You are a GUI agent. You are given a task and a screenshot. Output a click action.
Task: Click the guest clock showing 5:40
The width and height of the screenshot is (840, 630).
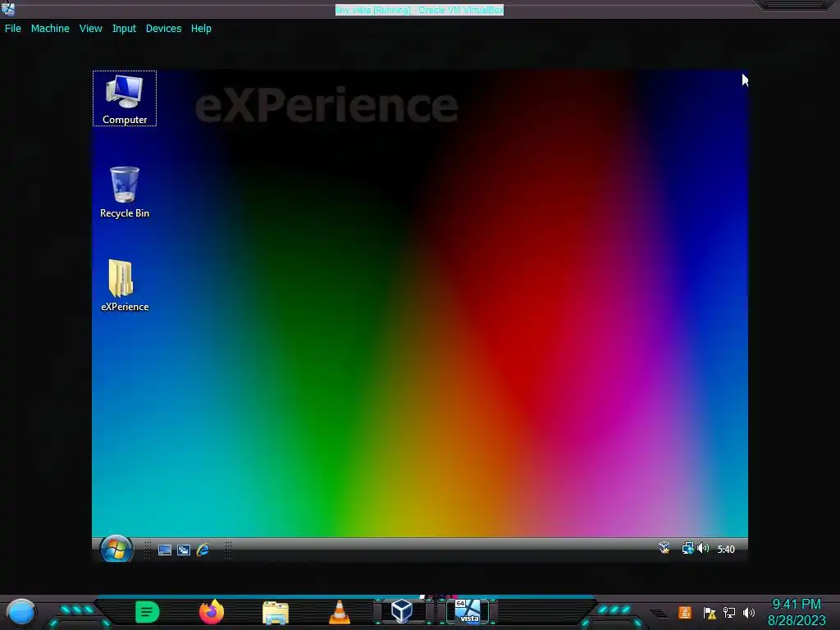tap(726, 549)
